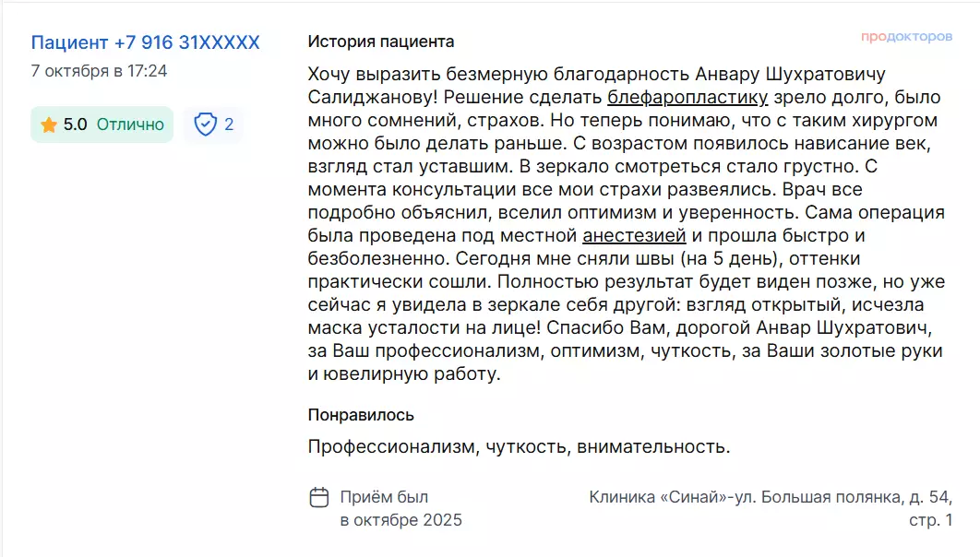Click the calendar icon beside appointment date

318,498
